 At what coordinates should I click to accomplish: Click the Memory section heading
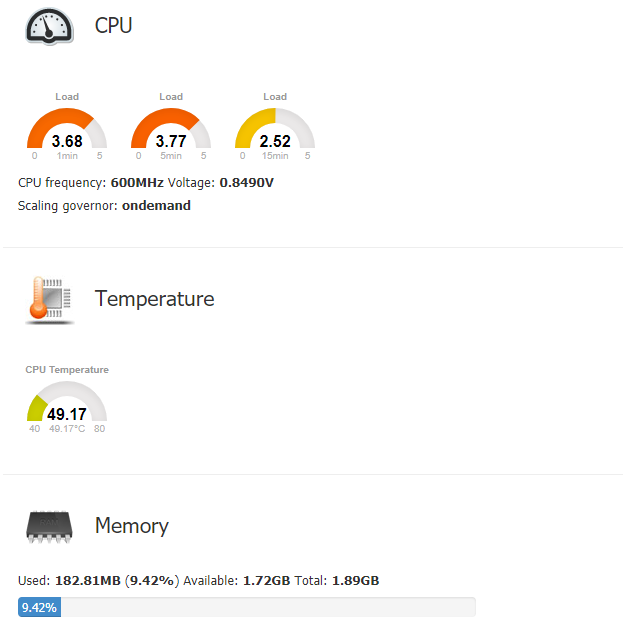pos(131,526)
